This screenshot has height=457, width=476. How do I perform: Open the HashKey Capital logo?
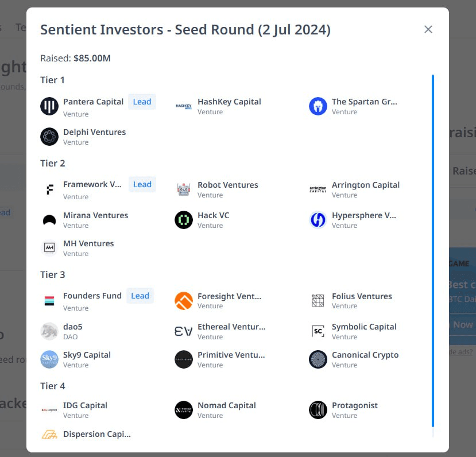tap(184, 106)
